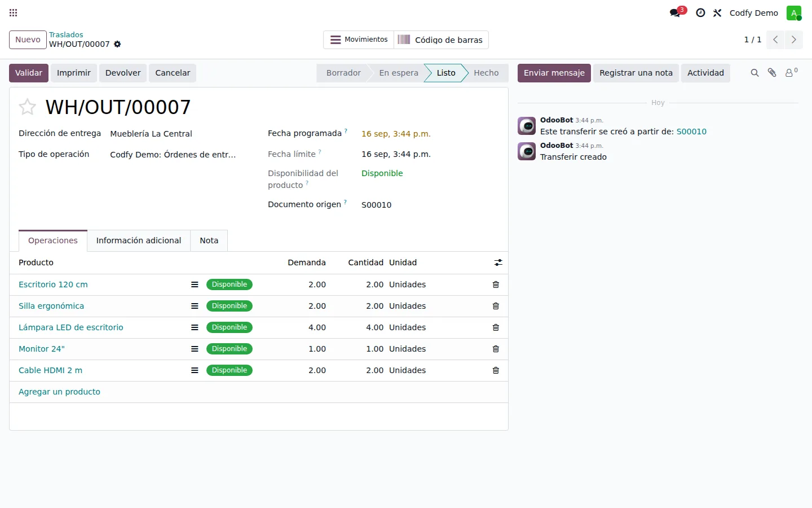812x508 pixels.
Task: Open Código de barras button
Action: pyautogui.click(x=441, y=40)
